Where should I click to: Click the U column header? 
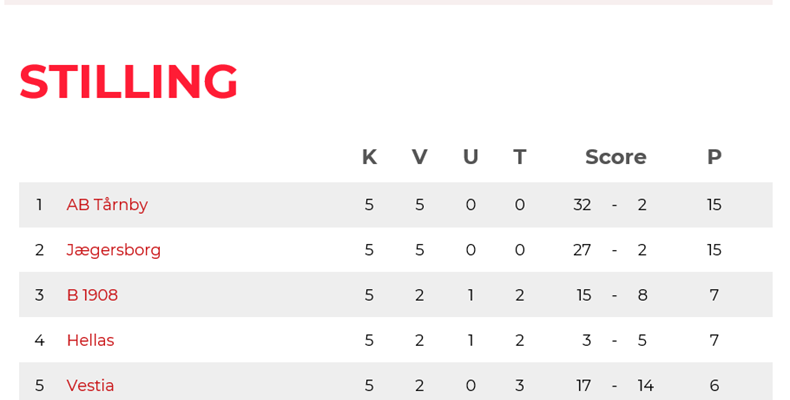(x=470, y=157)
